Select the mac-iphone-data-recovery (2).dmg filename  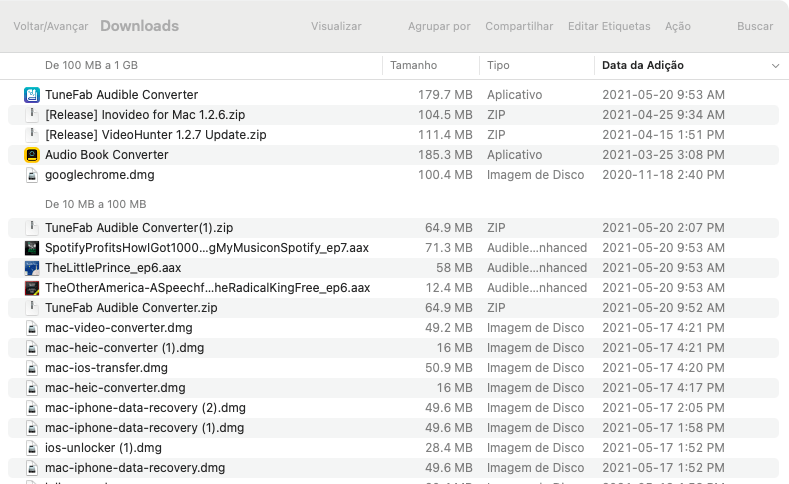[x=145, y=408]
